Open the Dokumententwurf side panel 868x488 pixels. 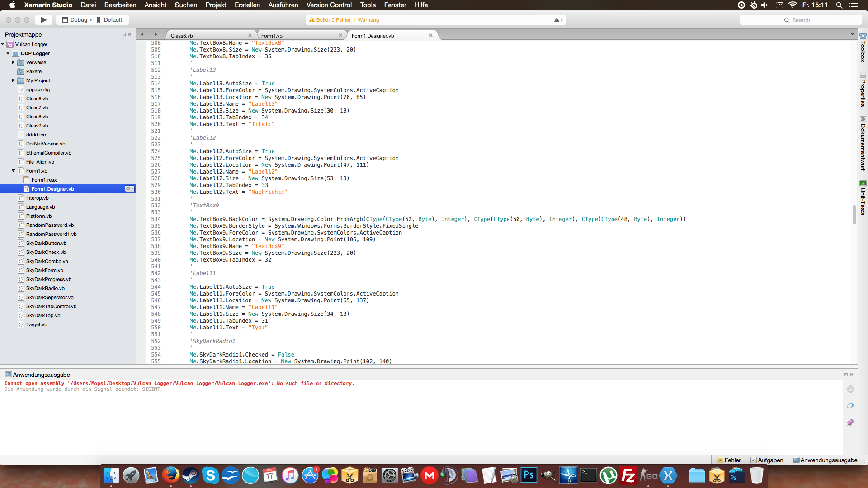pos(863,144)
